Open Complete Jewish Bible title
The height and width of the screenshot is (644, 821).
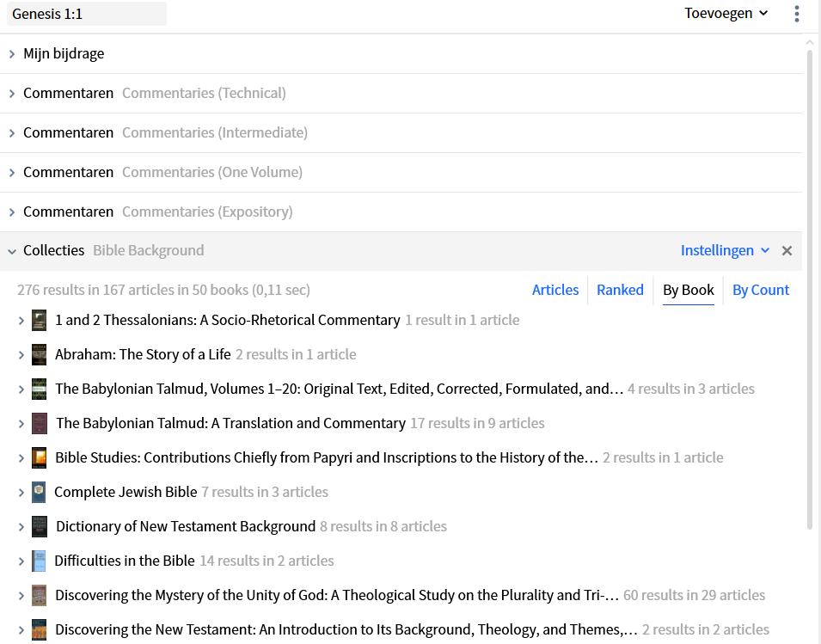coord(126,493)
